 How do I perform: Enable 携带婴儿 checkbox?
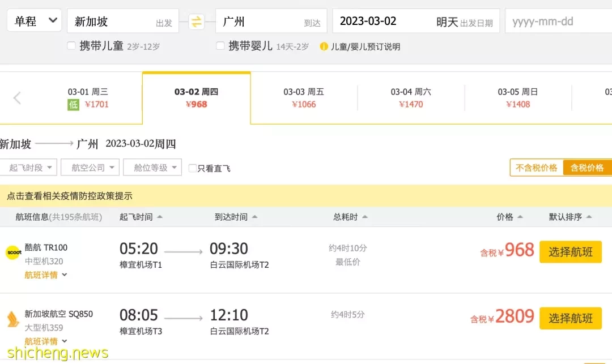220,46
